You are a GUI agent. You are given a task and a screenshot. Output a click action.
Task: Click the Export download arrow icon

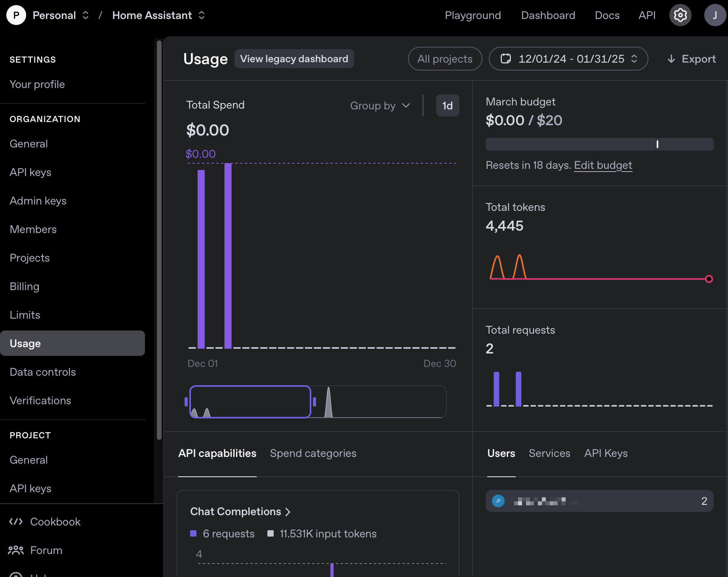click(671, 59)
